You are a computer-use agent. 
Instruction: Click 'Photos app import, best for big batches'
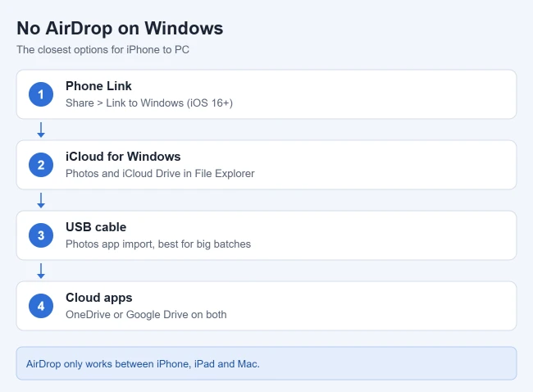pyautogui.click(x=158, y=244)
